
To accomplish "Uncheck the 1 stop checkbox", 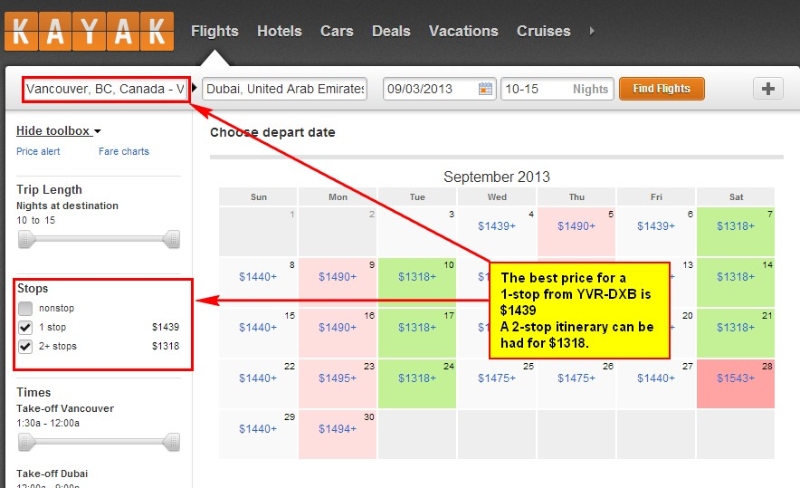I will 25,327.
